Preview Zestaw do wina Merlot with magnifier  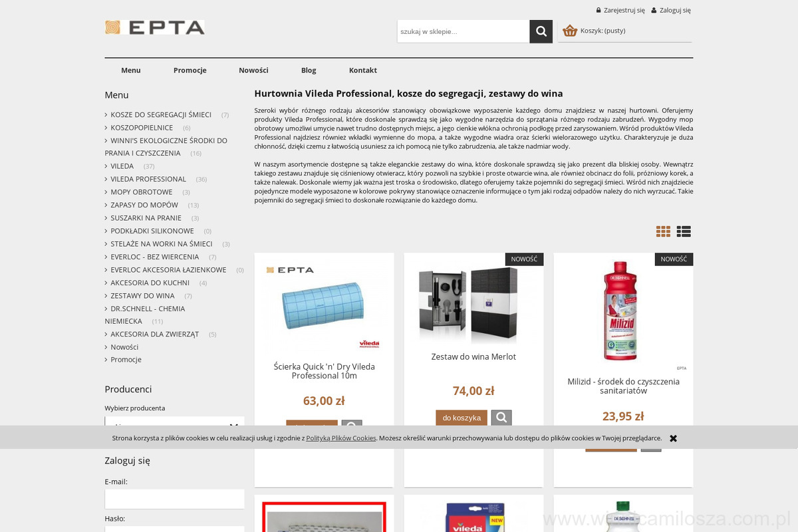(501, 418)
